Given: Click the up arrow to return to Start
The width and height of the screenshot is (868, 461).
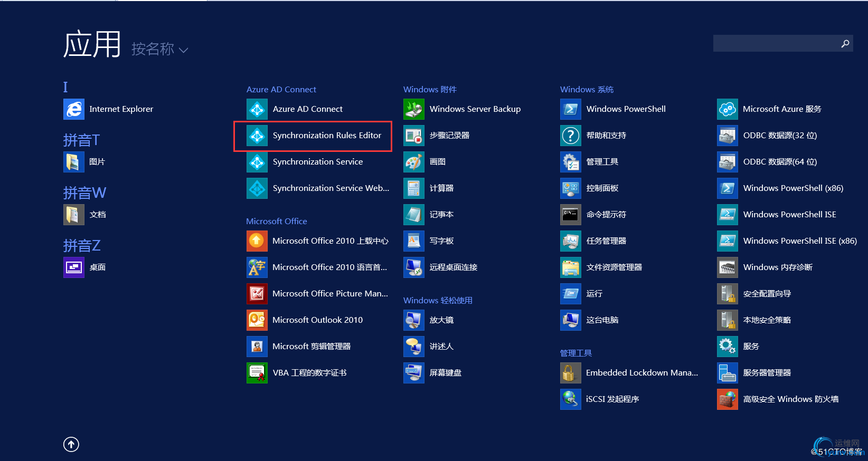Looking at the screenshot, I should click(71, 445).
